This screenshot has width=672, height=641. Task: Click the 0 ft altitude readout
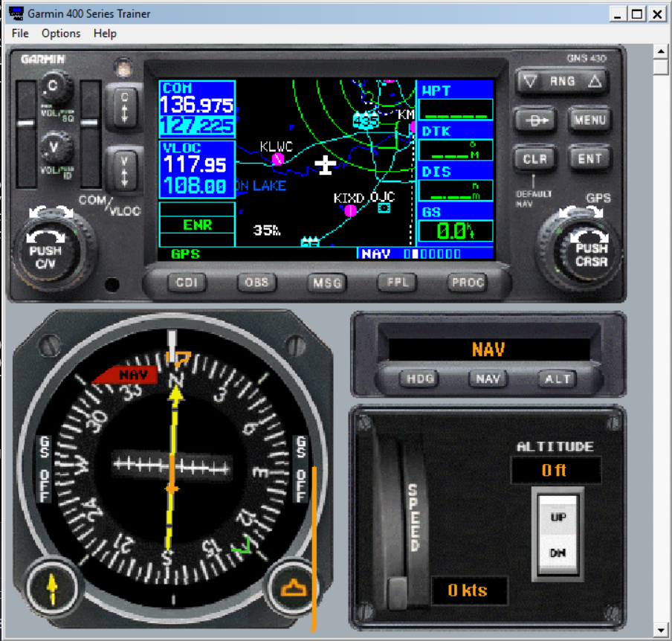pos(556,471)
